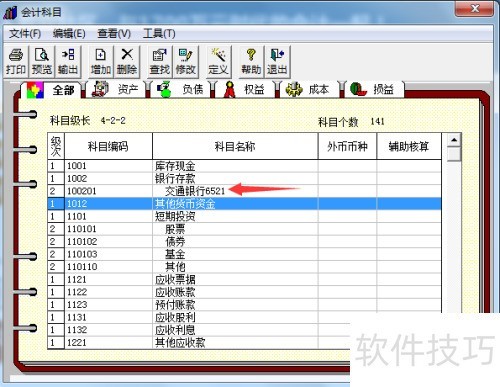This screenshot has width=500, height=387.
Task: Click the 输出 export toolbar icon
Action: (x=68, y=61)
